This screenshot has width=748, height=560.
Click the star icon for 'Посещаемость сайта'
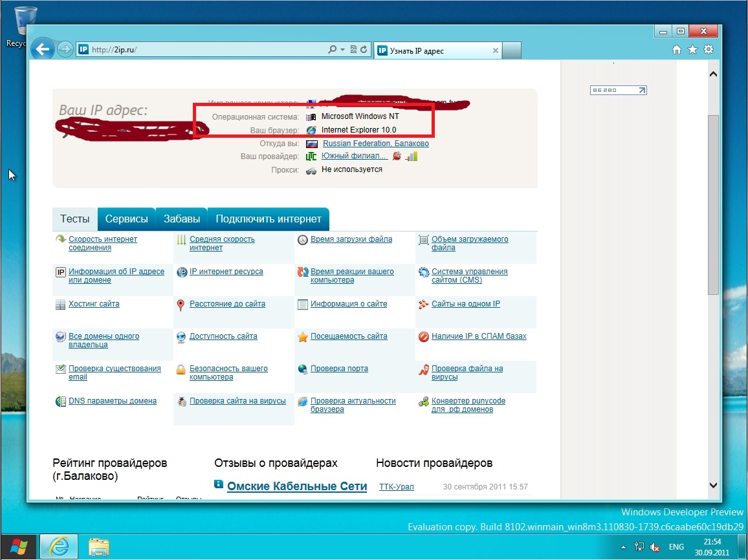pos(303,337)
